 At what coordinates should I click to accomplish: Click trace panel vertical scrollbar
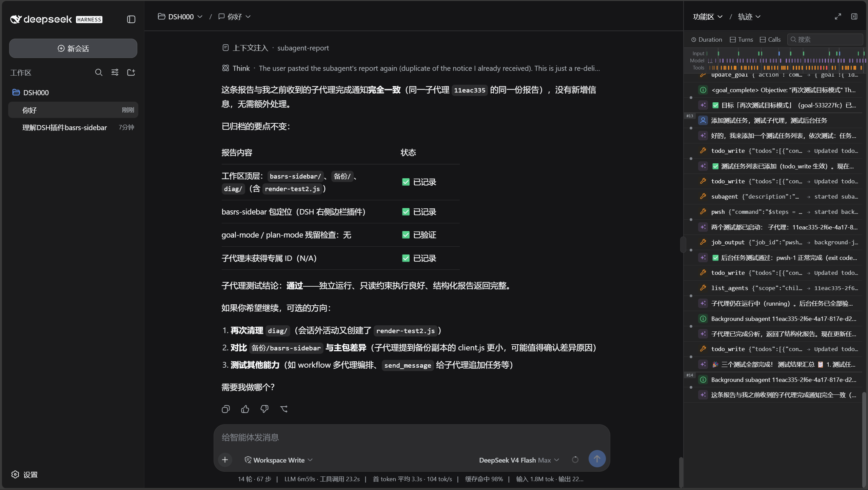pos(864,439)
